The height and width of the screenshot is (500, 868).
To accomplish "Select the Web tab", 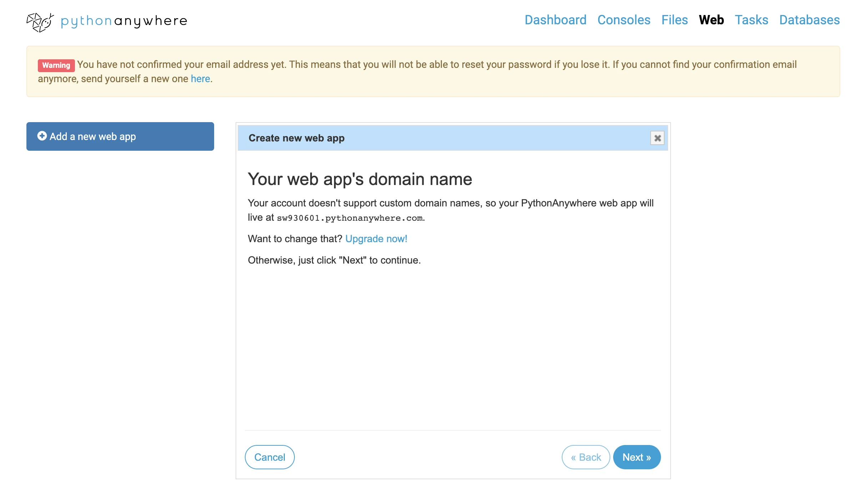I will [x=711, y=20].
